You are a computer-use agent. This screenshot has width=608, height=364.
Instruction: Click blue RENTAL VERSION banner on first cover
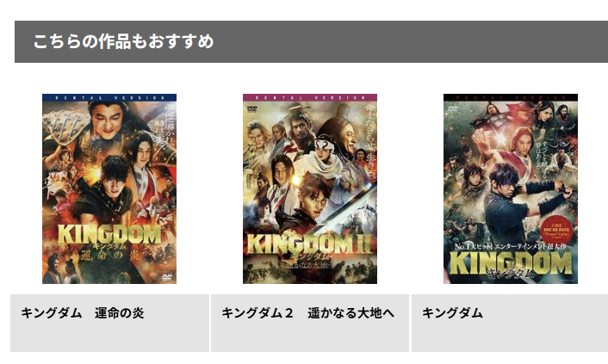[109, 98]
